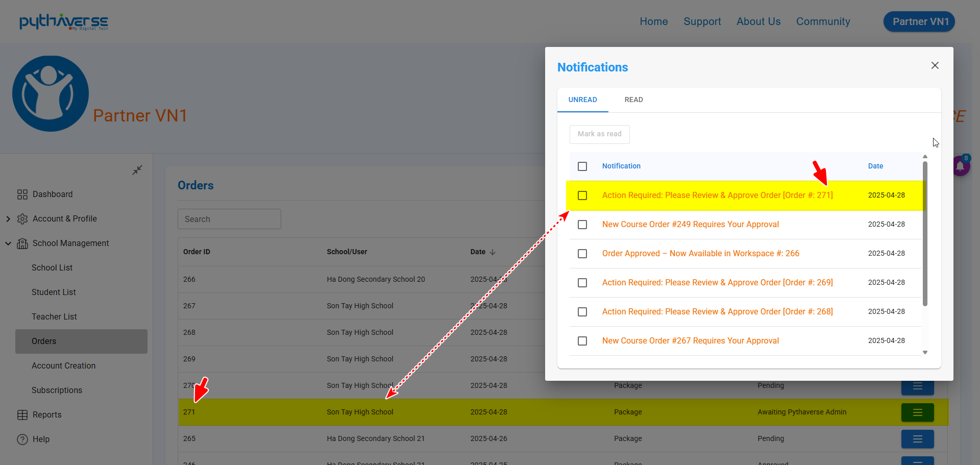Open School List in the sidebar

tap(52, 268)
